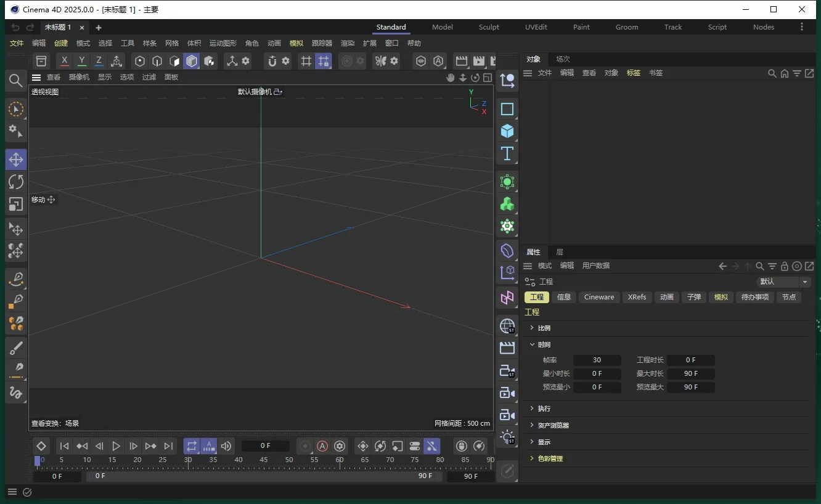
Task: Click the brush paint tool icon
Action: [x=16, y=348]
